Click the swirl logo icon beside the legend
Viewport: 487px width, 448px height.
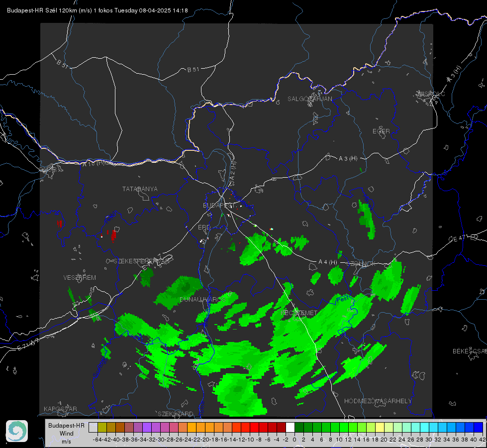point(17,431)
